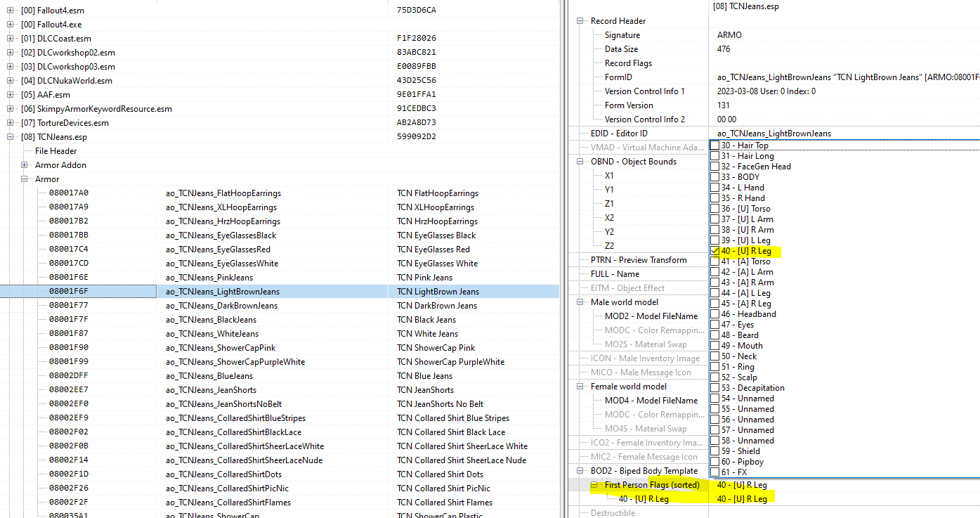
Task: Tick the 46 - Headband flag
Action: coord(715,314)
